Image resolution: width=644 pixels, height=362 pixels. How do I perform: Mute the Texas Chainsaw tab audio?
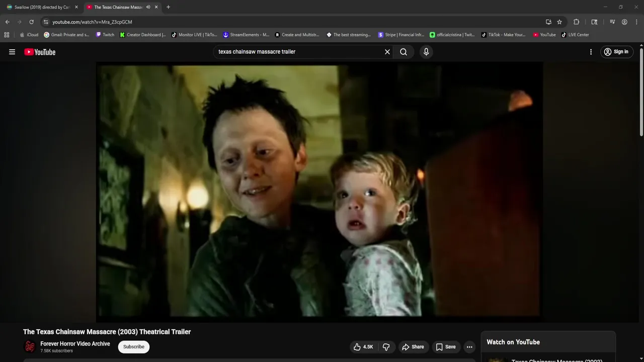(148, 7)
